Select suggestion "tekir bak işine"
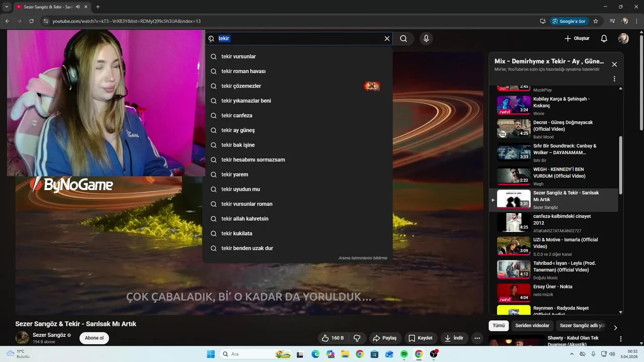 pyautogui.click(x=298, y=145)
